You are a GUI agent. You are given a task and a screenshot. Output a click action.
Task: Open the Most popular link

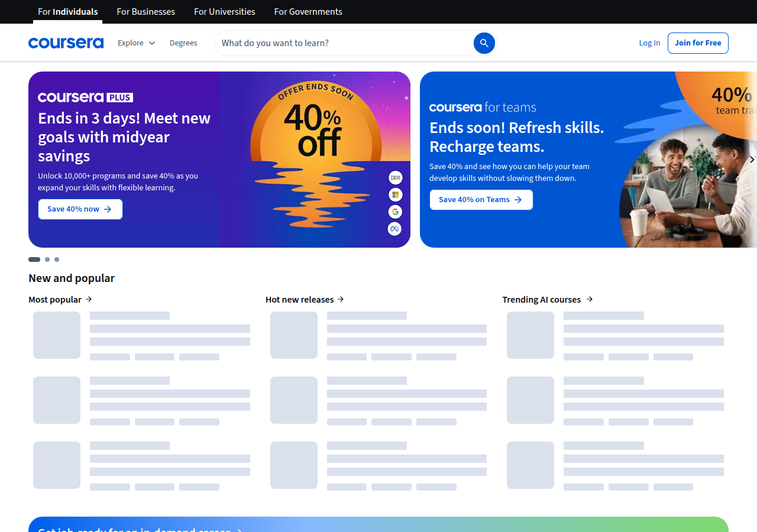60,300
